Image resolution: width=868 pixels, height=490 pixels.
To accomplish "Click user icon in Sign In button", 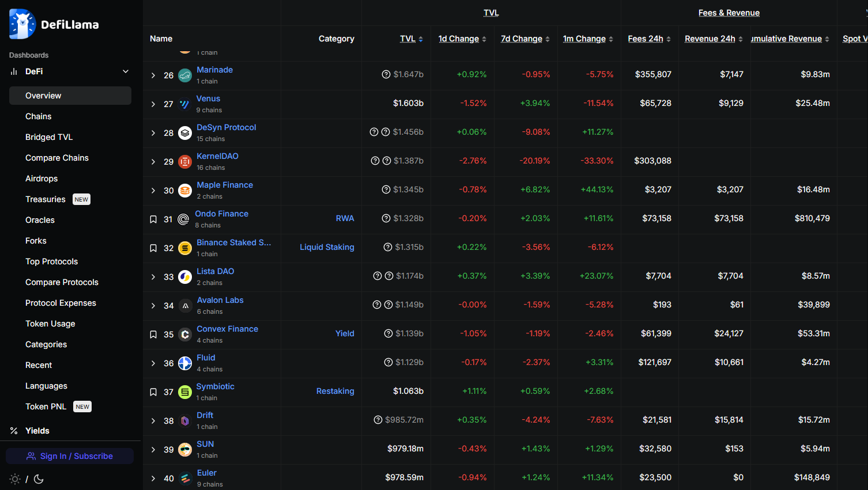I will coord(31,456).
